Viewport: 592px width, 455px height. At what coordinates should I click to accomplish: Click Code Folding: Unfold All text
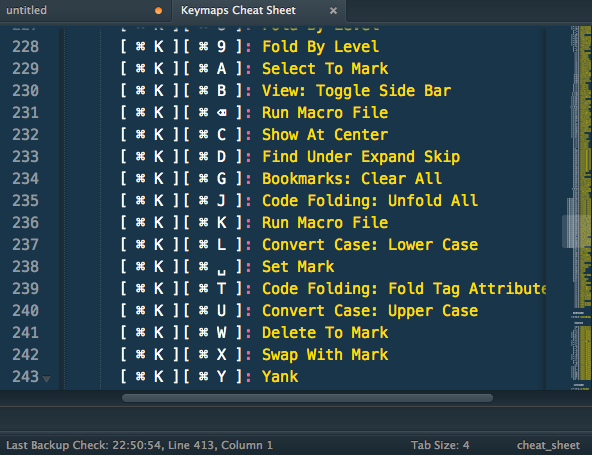pyautogui.click(x=370, y=201)
